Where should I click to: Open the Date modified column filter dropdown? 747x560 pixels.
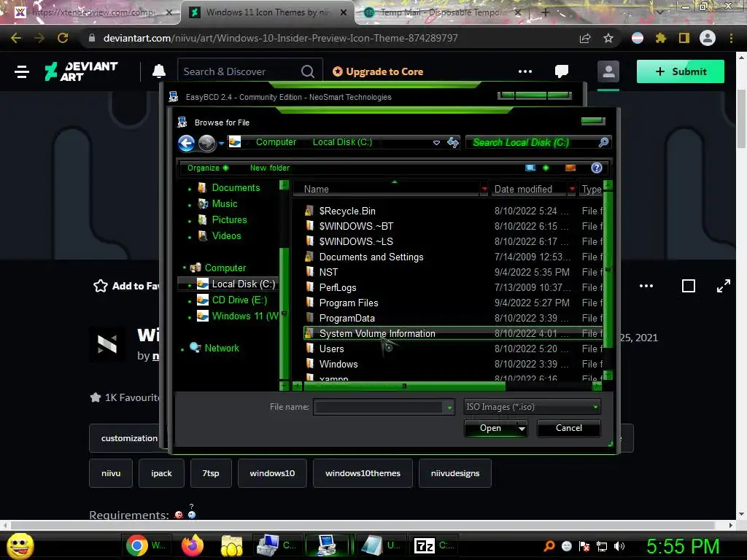[x=572, y=189]
